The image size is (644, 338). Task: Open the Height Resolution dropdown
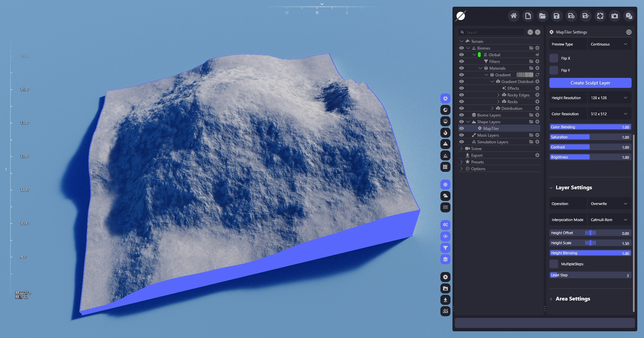pyautogui.click(x=609, y=98)
